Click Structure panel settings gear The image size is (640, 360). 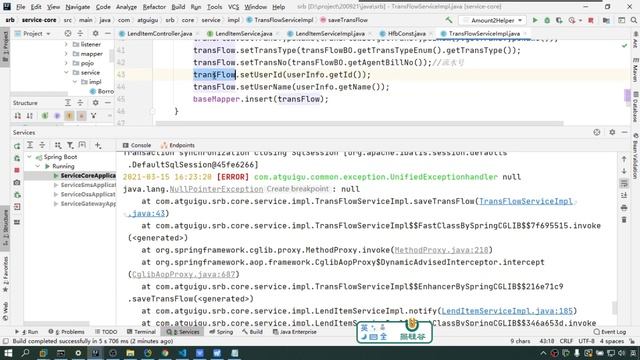coord(96,103)
